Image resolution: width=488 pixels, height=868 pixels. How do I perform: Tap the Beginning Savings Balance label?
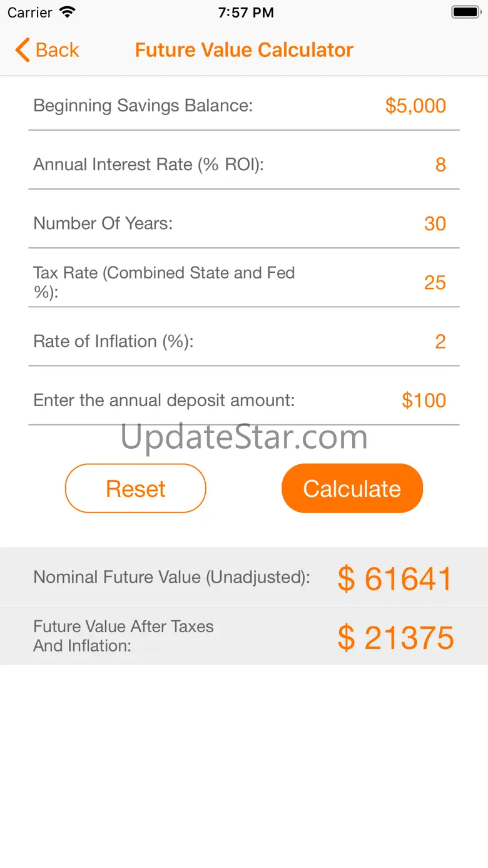point(143,106)
